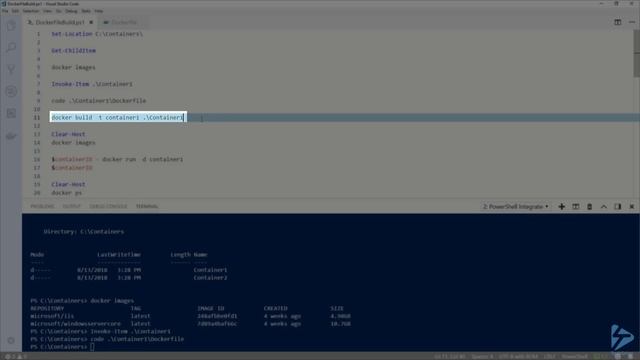Click Container1 in terminal directory listing
Image resolution: width=640 pixels, height=360 pixels.
click(210, 270)
